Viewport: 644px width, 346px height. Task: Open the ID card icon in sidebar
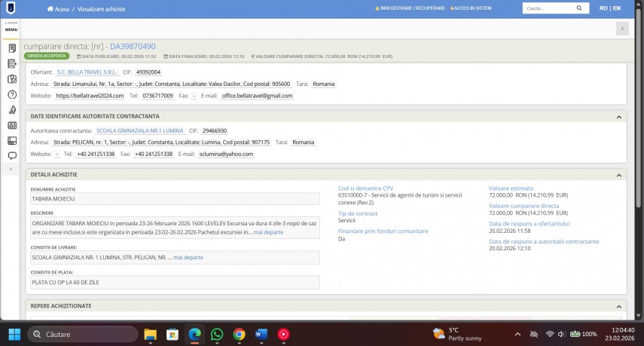point(11,125)
